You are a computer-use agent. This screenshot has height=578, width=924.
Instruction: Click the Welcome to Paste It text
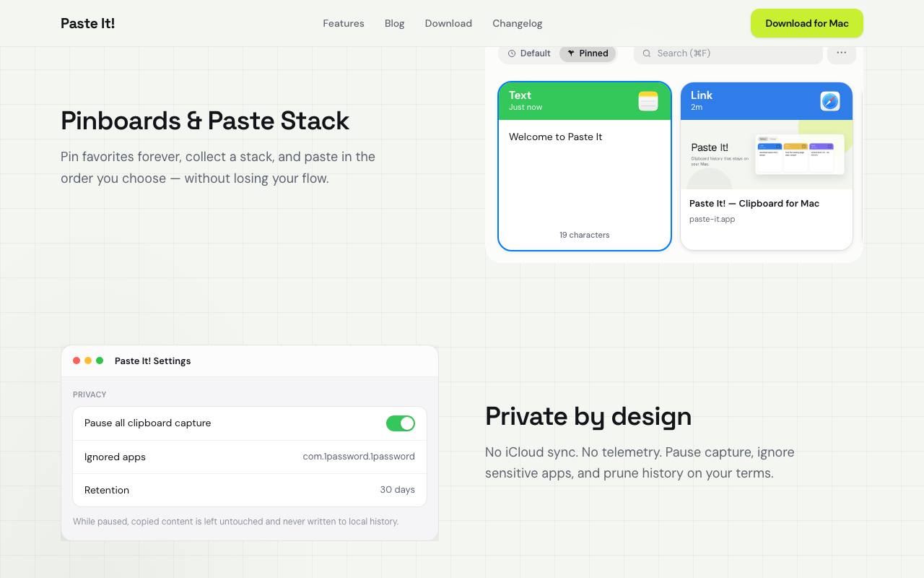point(556,137)
